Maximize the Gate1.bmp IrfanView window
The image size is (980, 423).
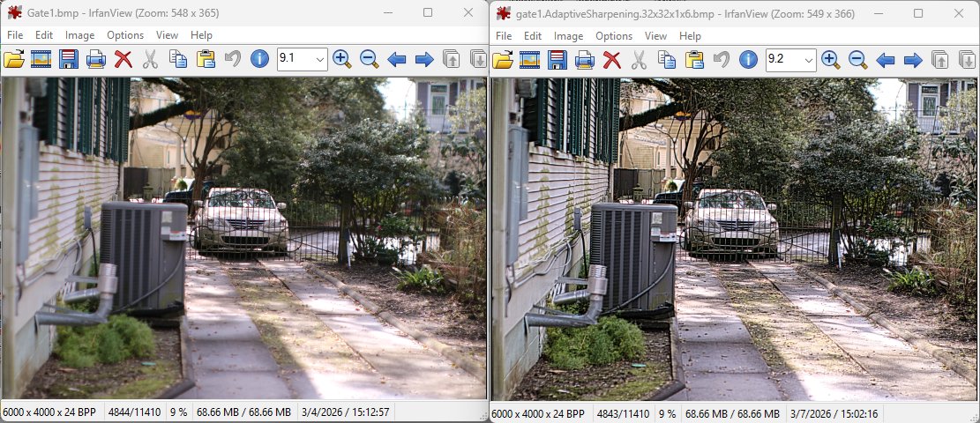(x=428, y=12)
